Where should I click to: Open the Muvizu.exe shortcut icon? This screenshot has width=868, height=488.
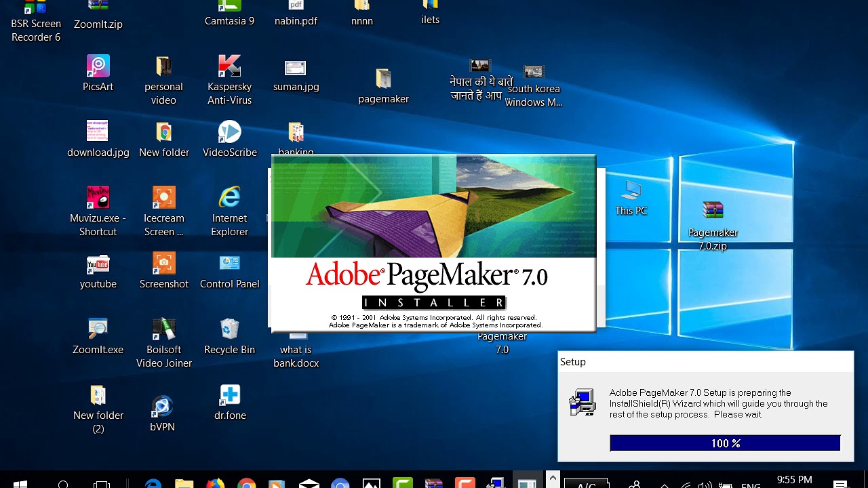pos(98,197)
